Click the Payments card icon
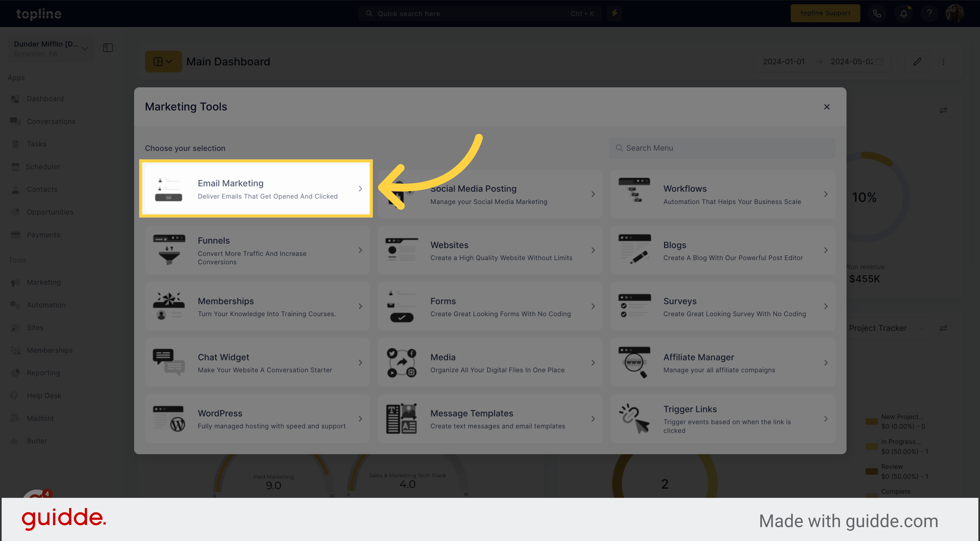The image size is (980, 541). click(x=15, y=235)
